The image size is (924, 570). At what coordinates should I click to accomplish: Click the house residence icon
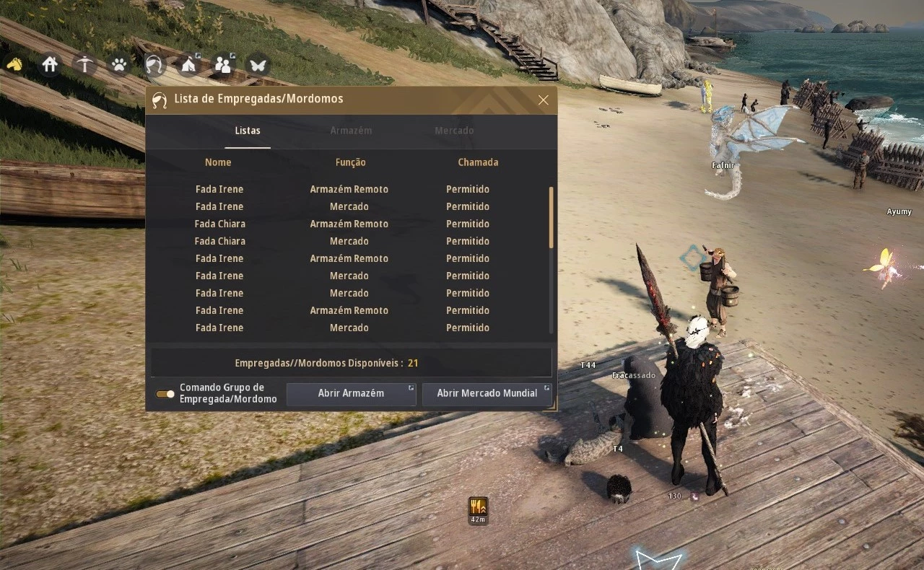click(50, 64)
